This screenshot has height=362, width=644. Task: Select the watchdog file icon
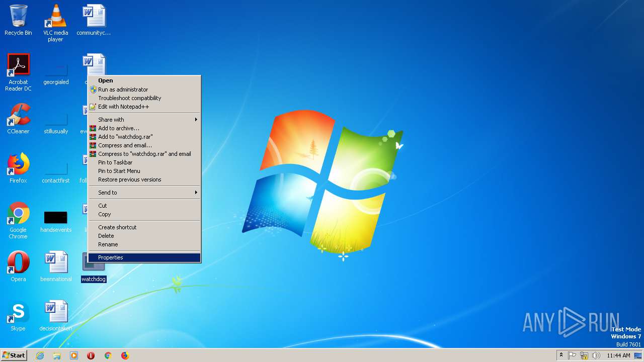tap(94, 266)
